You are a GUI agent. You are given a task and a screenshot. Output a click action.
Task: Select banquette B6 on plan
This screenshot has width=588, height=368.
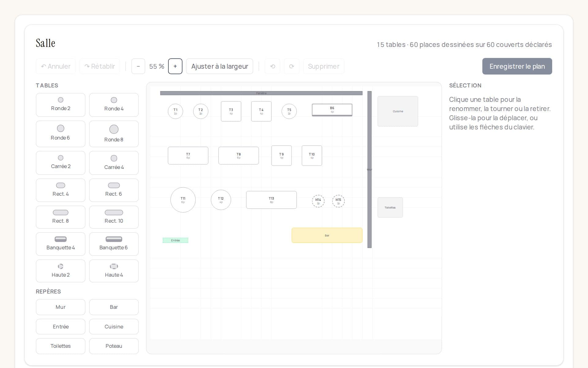(x=332, y=110)
